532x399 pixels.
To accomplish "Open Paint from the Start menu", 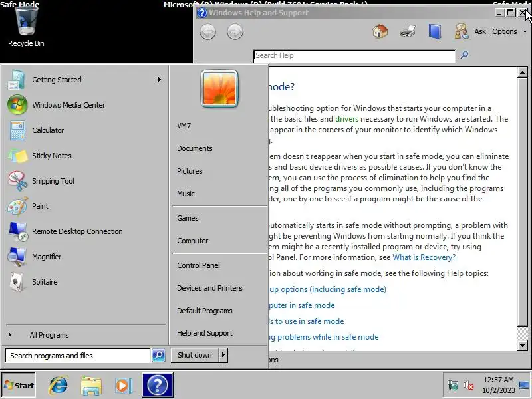I will tap(85, 206).
